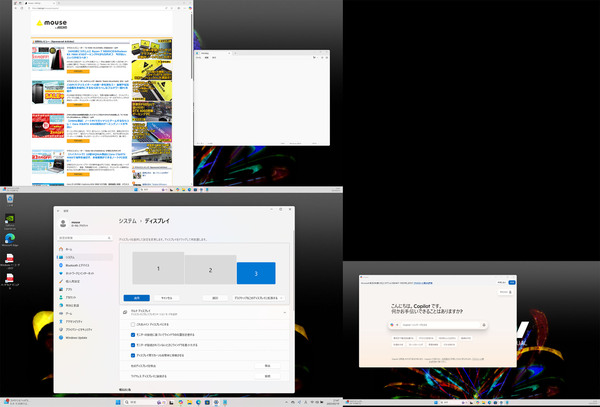Click the weather widget on main taskbar

(x=17, y=402)
